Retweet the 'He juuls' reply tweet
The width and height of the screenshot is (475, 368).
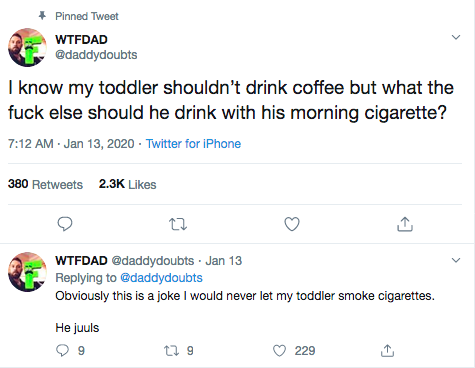(172, 351)
